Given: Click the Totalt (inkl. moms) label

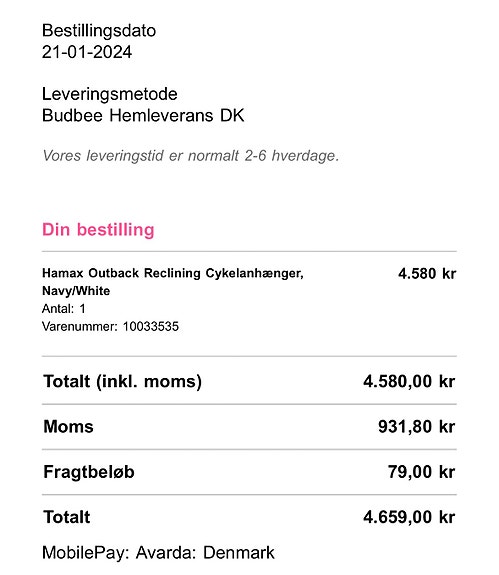Looking at the screenshot, I should click(122, 382).
